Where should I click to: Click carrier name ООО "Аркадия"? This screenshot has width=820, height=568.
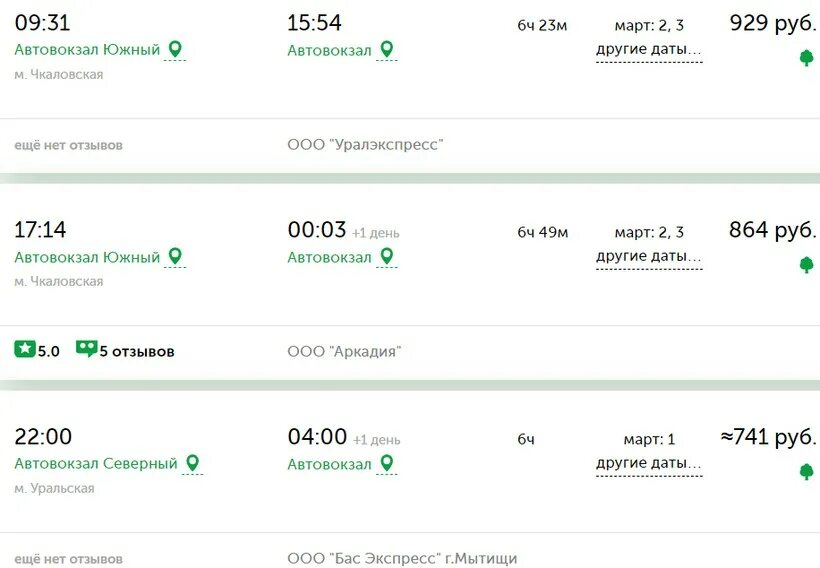[344, 351]
